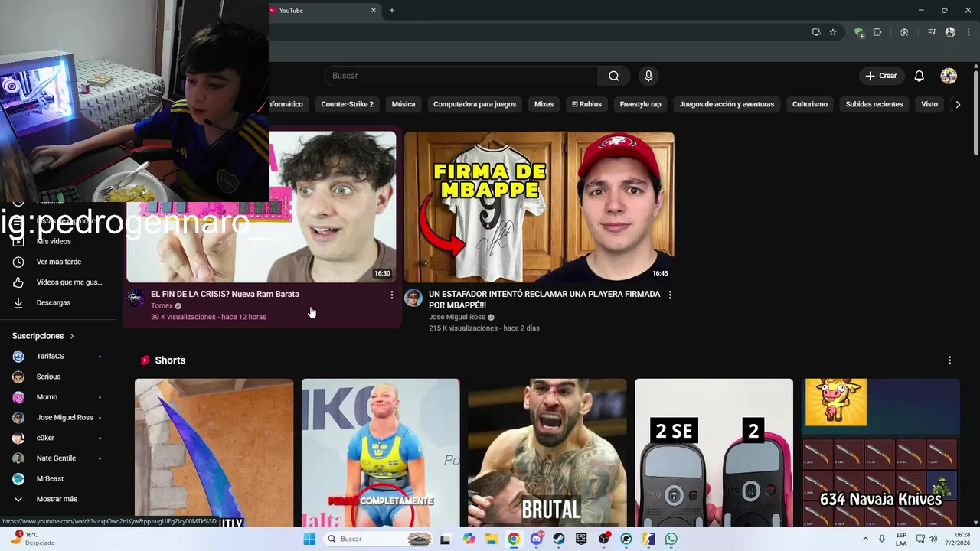Open Ver más tarde in sidebar
This screenshot has width=980, height=551.
coord(58,262)
